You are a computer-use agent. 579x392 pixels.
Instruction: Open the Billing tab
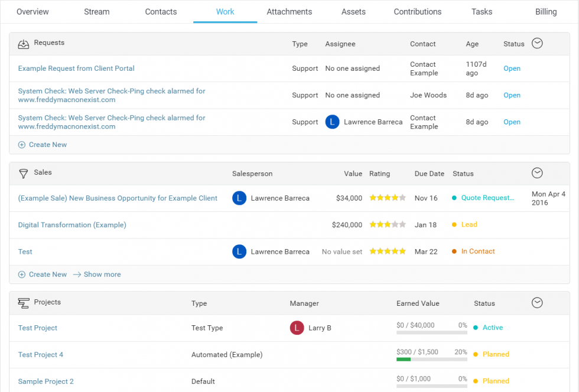click(x=545, y=12)
